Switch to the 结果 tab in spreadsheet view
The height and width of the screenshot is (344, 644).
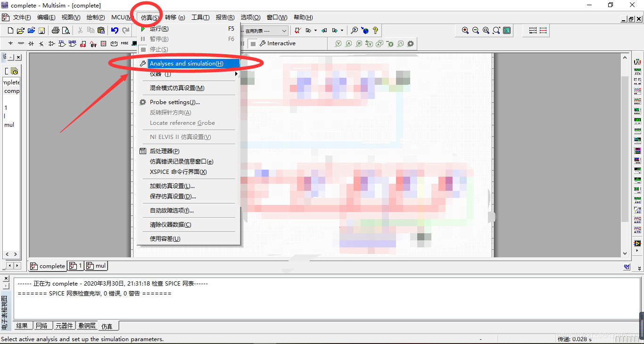22,326
